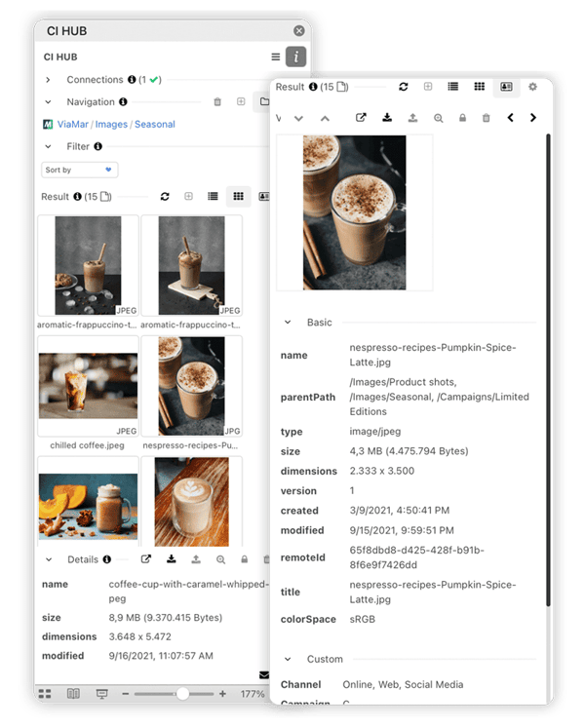Click the envelope mail icon below Details
Screen dimensions: 585x728
tap(264, 674)
